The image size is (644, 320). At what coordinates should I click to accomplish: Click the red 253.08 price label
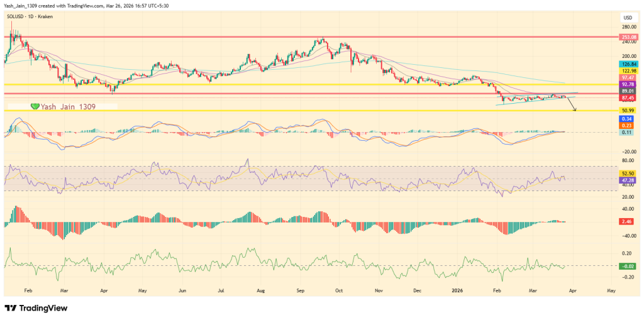[x=628, y=37]
